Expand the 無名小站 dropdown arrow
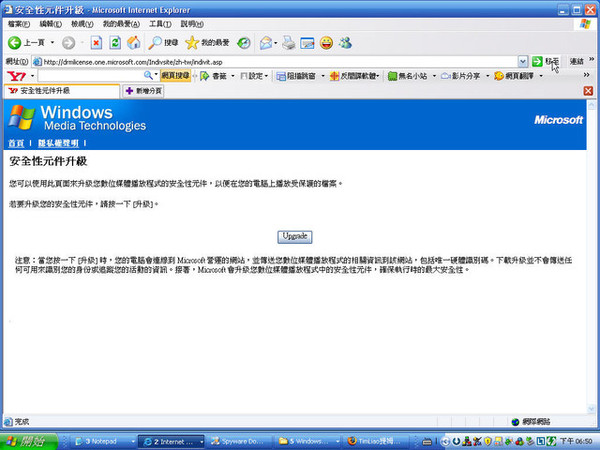 (x=434, y=76)
